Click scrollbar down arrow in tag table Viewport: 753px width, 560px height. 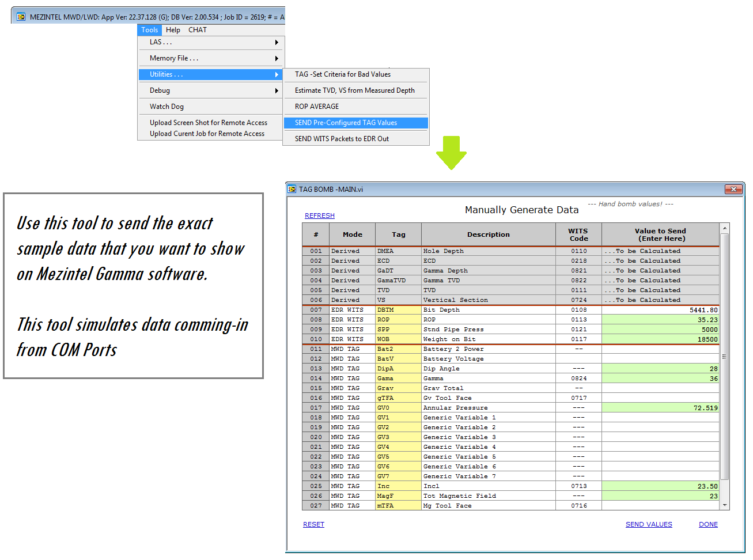coord(725,505)
